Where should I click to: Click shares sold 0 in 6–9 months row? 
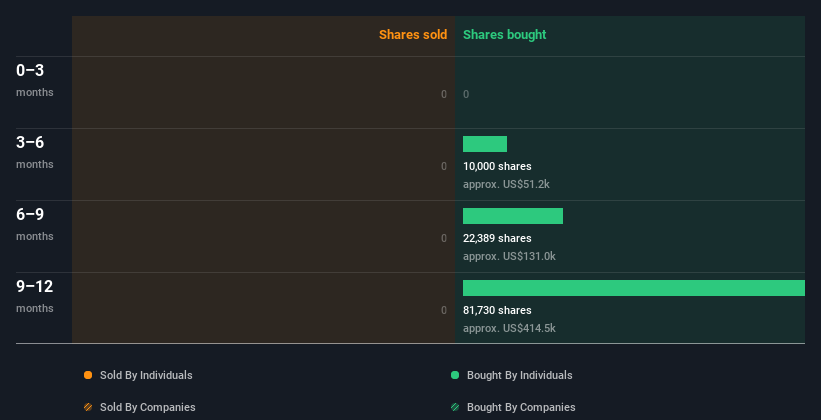click(444, 238)
